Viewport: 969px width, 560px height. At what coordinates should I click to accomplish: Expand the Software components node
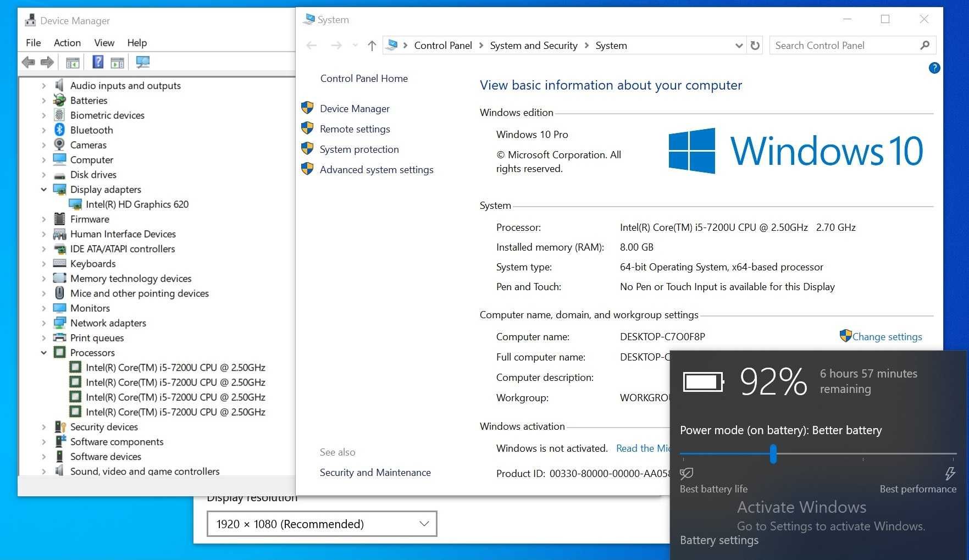(43, 441)
